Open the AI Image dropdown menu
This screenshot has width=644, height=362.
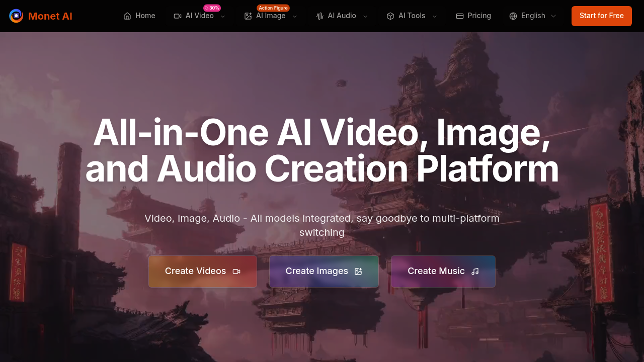(294, 16)
